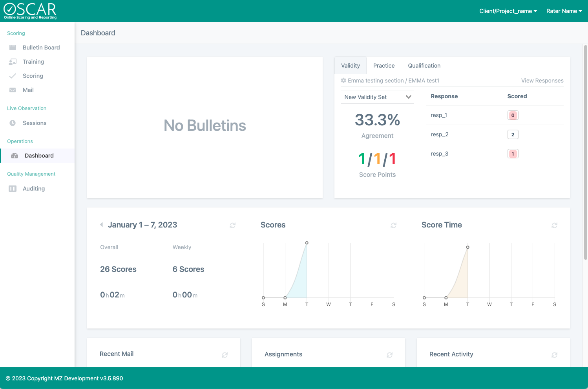Refresh the Scores chart
The width and height of the screenshot is (588, 389).
[x=393, y=225]
